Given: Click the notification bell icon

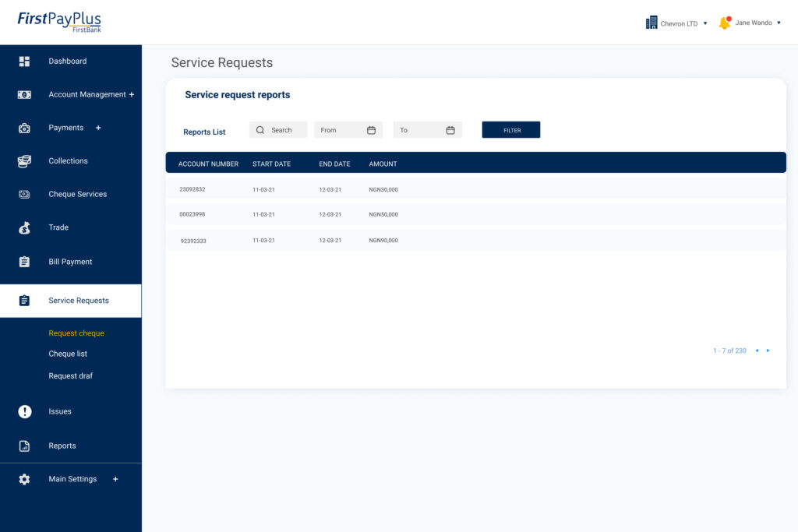Looking at the screenshot, I should 724,23.
